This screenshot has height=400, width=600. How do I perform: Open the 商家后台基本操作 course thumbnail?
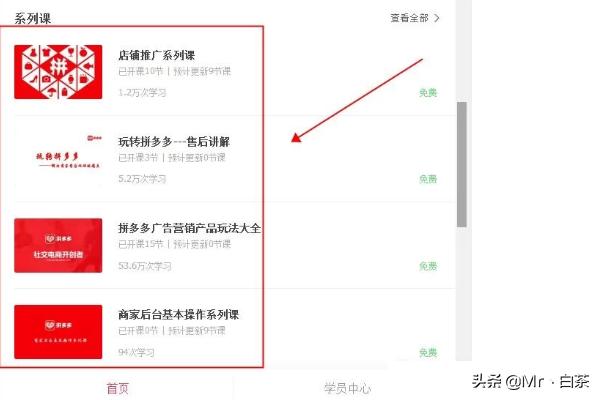tap(58, 332)
